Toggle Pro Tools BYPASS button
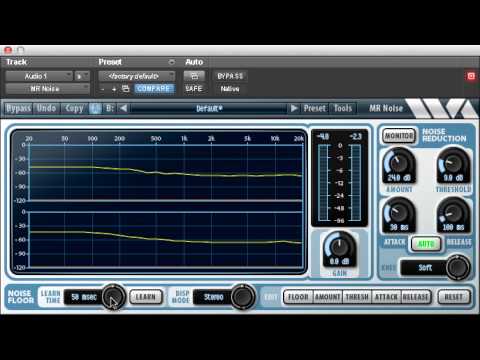This screenshot has width=480, height=360. coord(230,76)
